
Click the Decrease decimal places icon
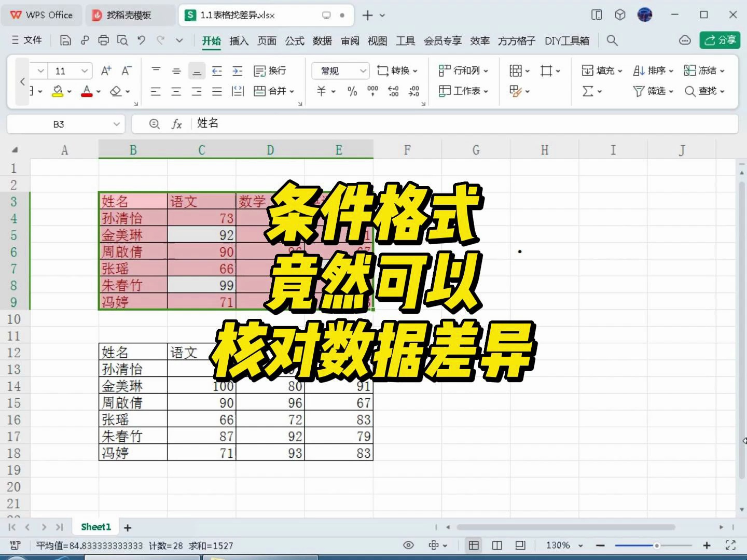413,91
